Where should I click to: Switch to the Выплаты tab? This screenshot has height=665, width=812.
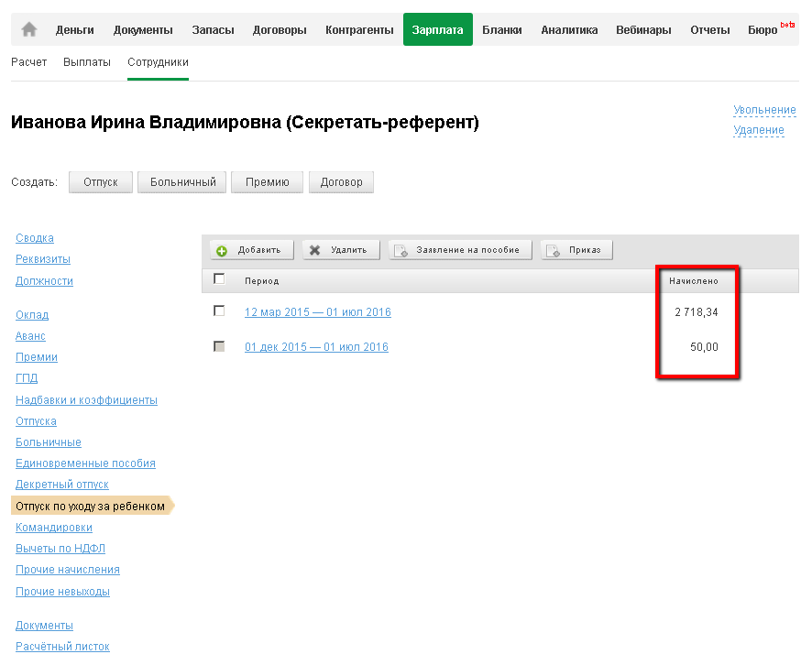[87, 62]
